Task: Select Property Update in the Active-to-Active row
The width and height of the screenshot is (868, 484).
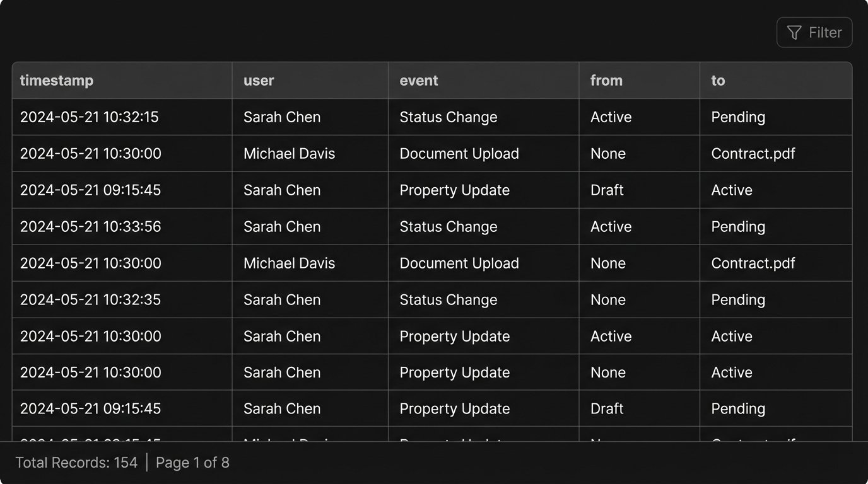Action: (x=455, y=337)
